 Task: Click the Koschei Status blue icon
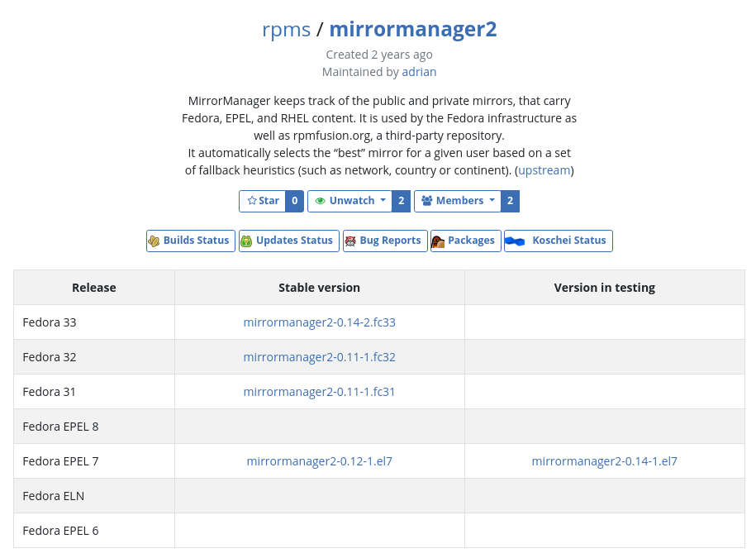click(x=515, y=241)
